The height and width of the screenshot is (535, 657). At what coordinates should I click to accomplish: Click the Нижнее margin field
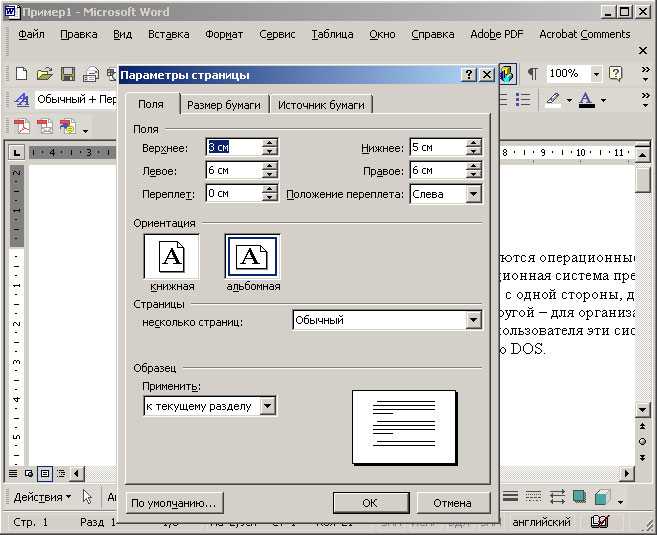coord(438,147)
